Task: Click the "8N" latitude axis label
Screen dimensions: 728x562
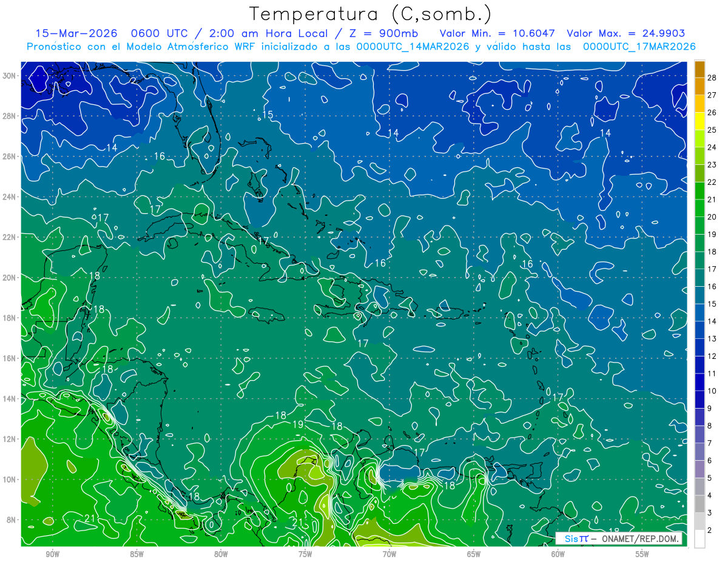Action: click(x=11, y=520)
